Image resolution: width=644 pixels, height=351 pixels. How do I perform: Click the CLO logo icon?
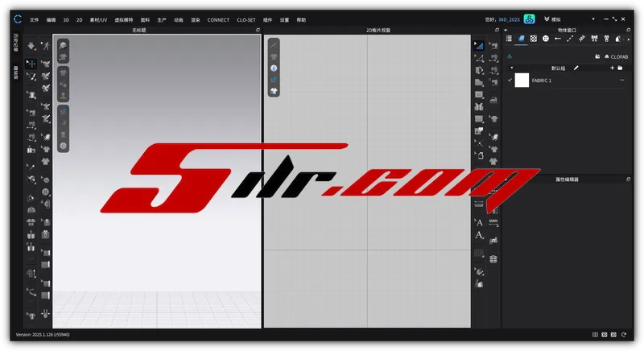(x=18, y=19)
